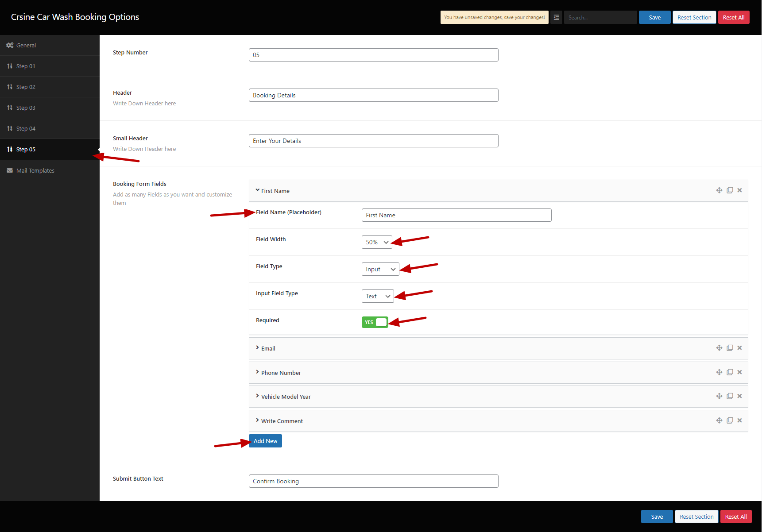Toggle the Required switch off

click(375, 322)
